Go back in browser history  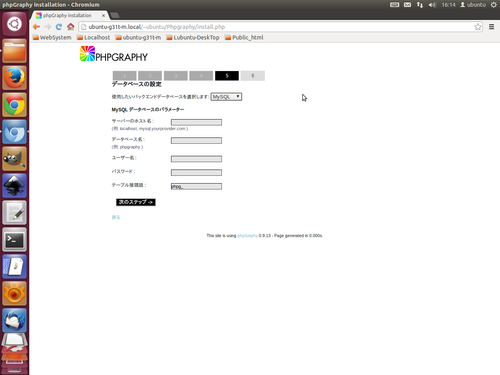[x=36, y=27]
